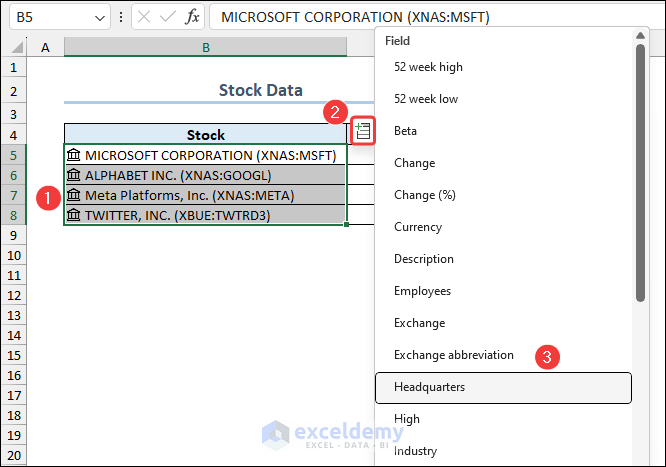Click the select-all corner triangle

click(15, 47)
